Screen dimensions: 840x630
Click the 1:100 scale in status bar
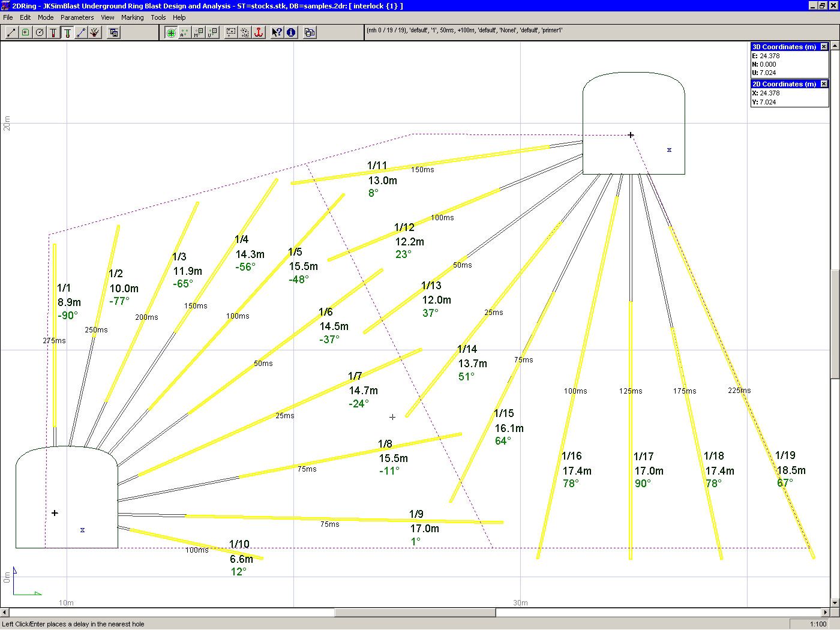pos(818,624)
